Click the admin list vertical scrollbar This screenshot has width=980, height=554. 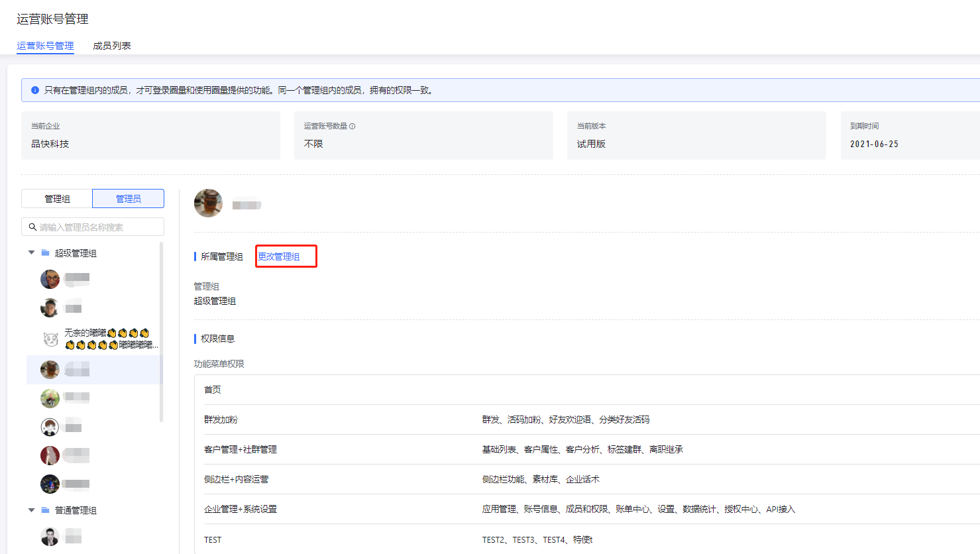tap(161, 331)
